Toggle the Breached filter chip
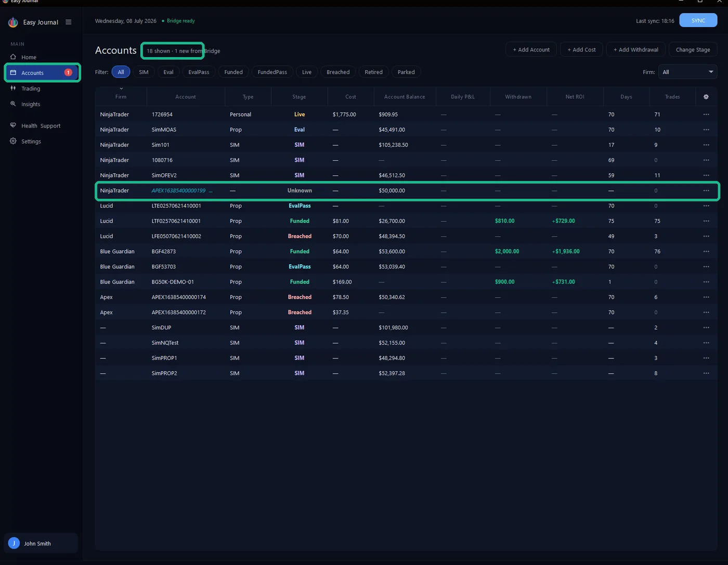 pyautogui.click(x=338, y=72)
